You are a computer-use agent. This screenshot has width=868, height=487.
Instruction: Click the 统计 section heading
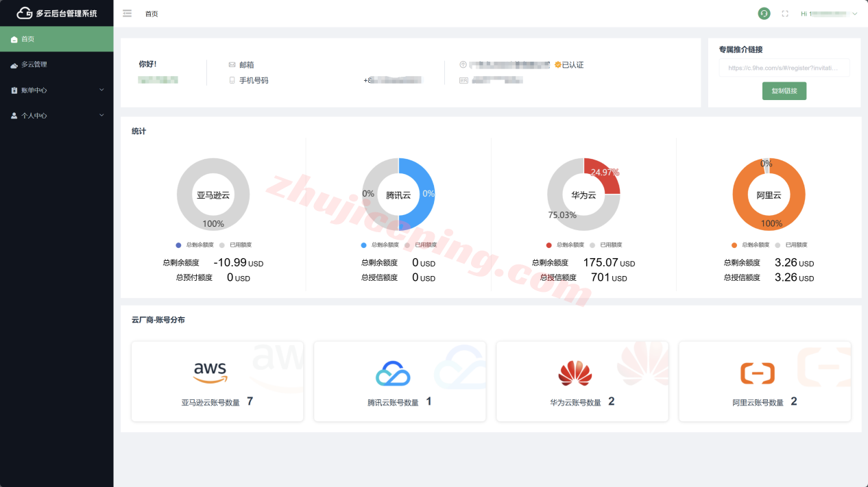pos(138,131)
